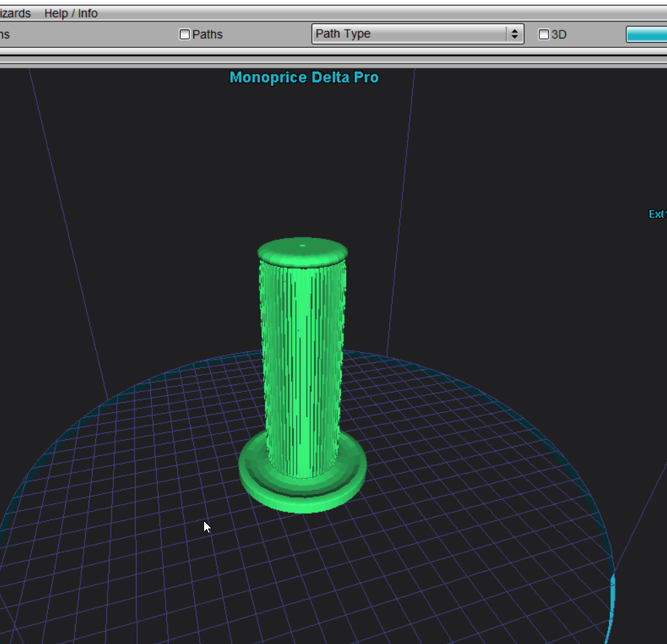Enable the 3D checkbox
This screenshot has width=667, height=644.
(543, 34)
